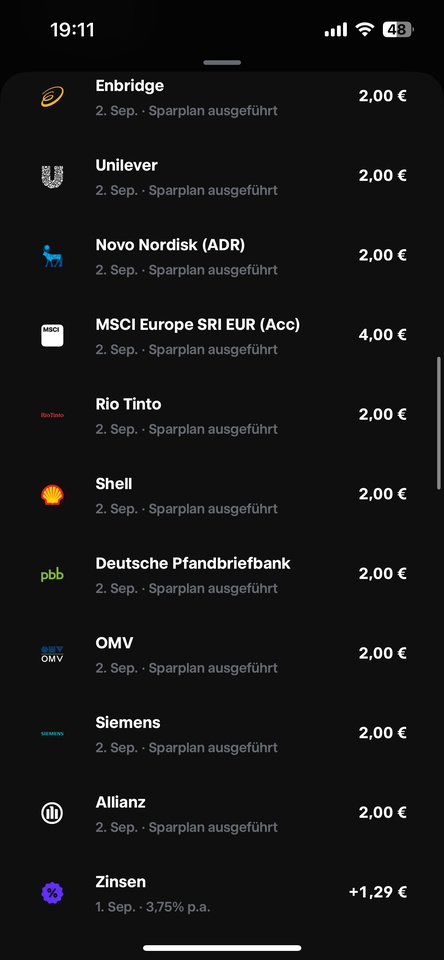Select the +1,29 € Zinsen amount
This screenshot has width=444, height=960.
(x=378, y=892)
